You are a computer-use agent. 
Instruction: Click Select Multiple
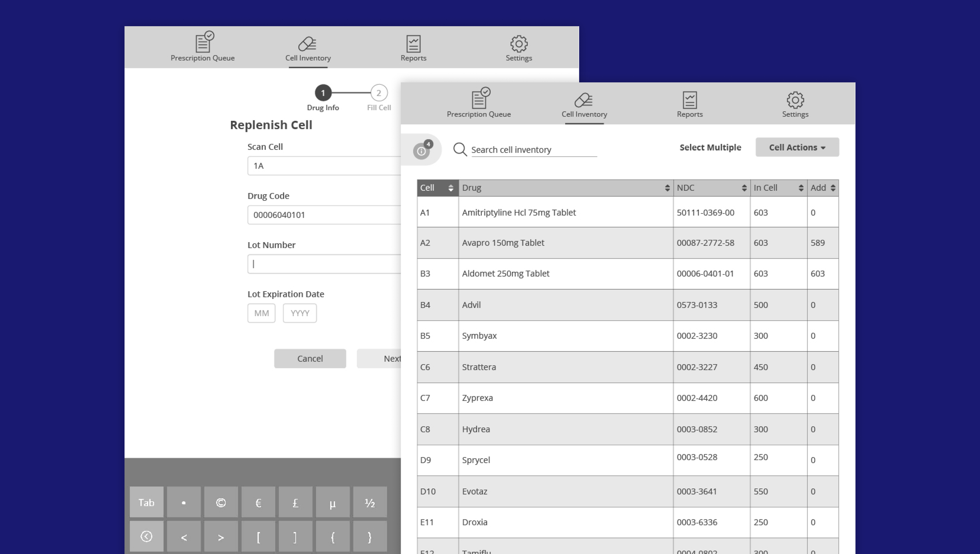click(710, 148)
